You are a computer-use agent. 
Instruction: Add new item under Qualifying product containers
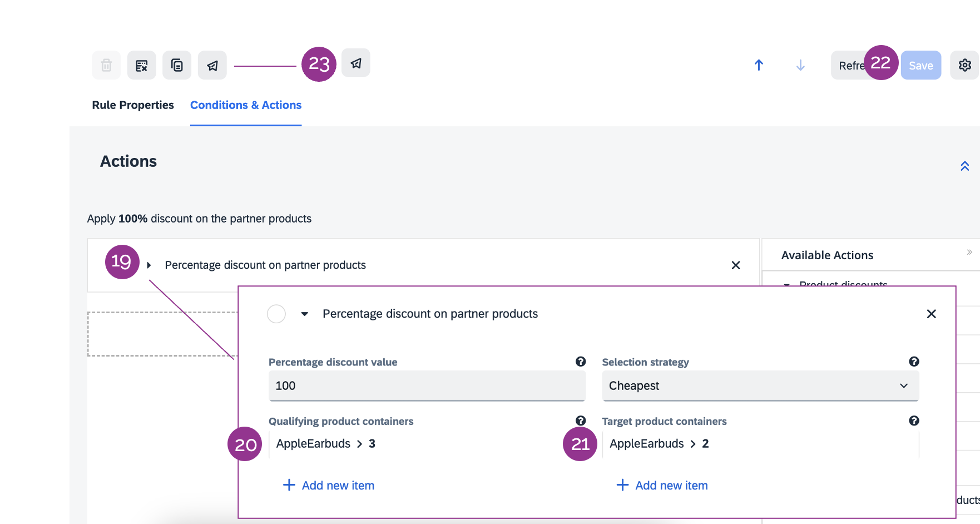(x=329, y=485)
